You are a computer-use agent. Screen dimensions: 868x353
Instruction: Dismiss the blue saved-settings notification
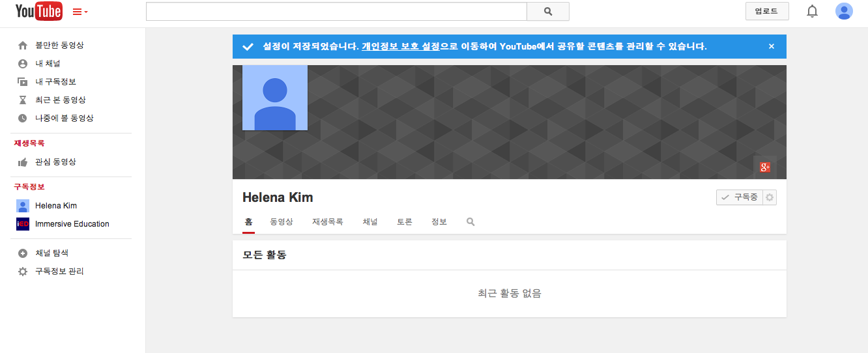[x=772, y=47]
